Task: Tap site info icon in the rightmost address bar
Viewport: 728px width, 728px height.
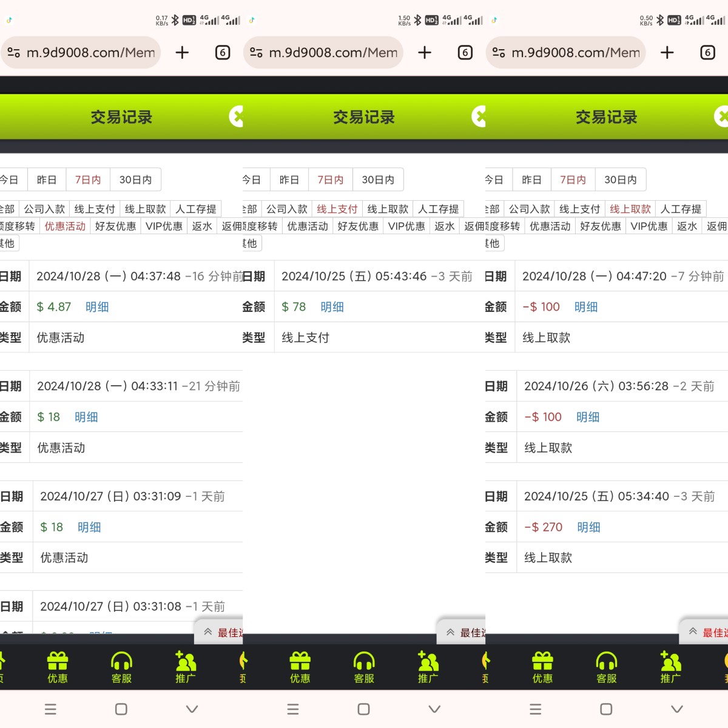Action: (x=499, y=53)
